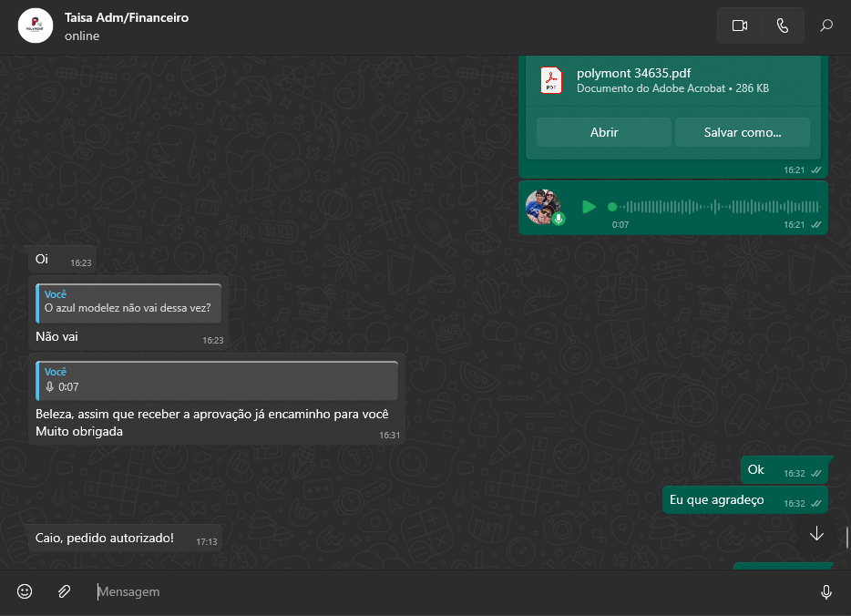Open search in this conversation
Screen dimensions: 851x616
[826, 26]
